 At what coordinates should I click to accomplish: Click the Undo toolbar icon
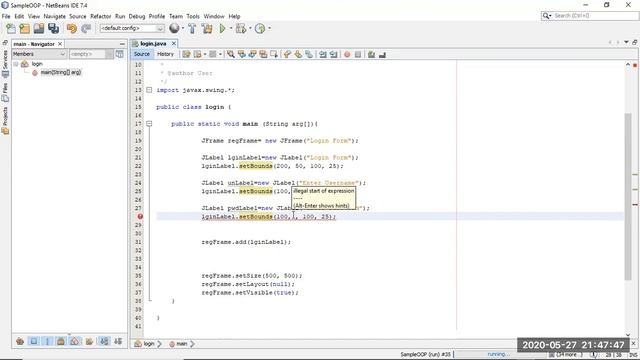(x=72, y=28)
